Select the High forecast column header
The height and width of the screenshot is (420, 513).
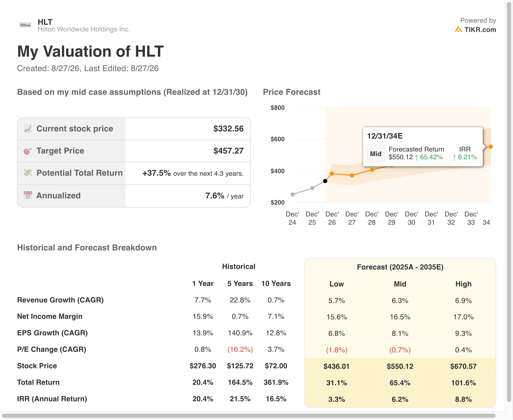coord(463,284)
